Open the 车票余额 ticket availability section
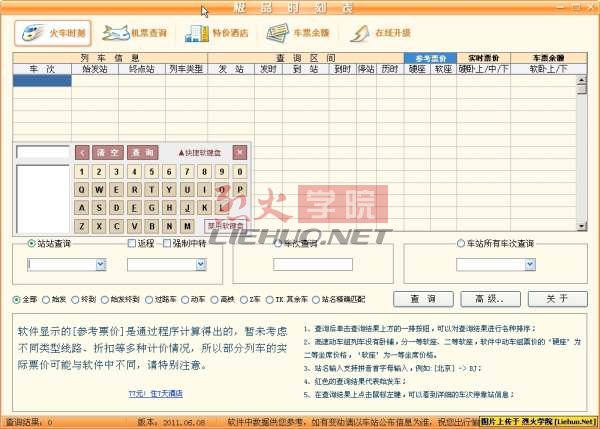 coord(297,33)
